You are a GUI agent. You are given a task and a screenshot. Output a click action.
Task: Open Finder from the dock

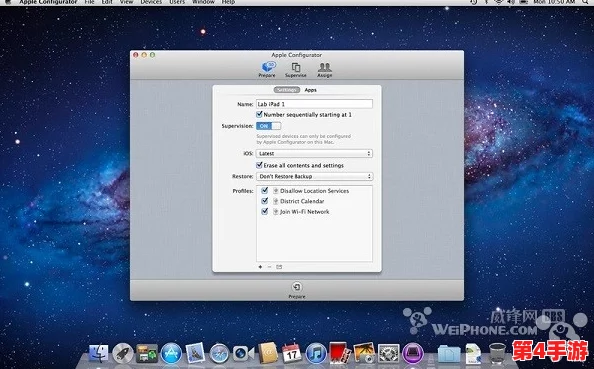pyautogui.click(x=99, y=353)
